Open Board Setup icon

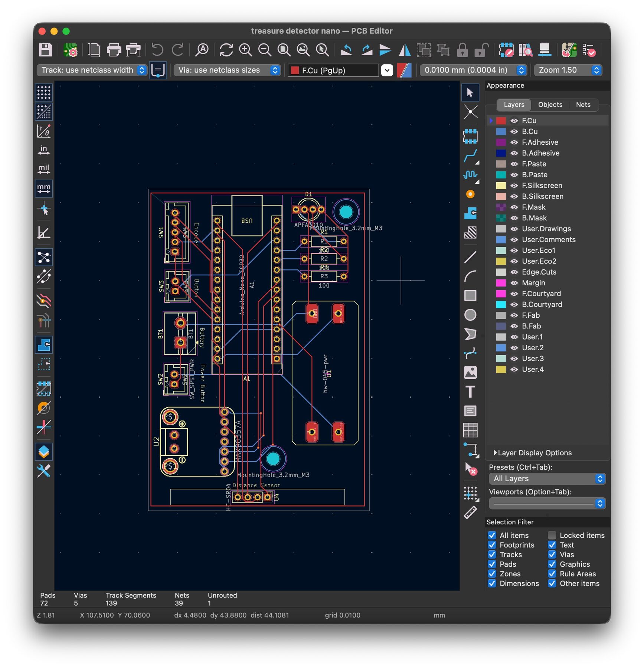click(x=70, y=50)
